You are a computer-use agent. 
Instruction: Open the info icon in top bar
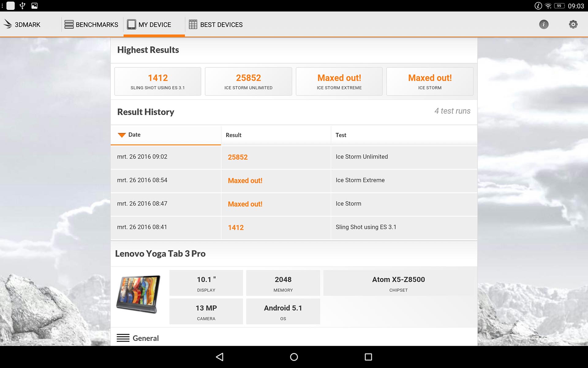[x=544, y=25]
